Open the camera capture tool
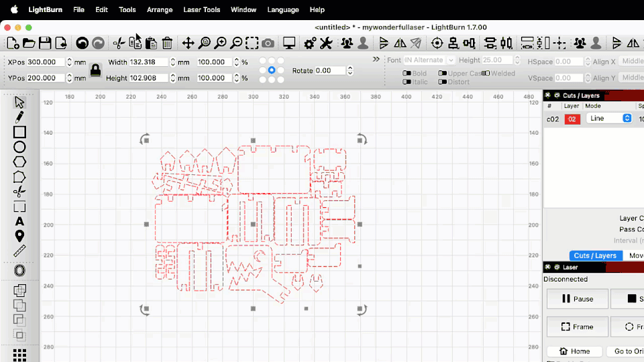 (268, 44)
